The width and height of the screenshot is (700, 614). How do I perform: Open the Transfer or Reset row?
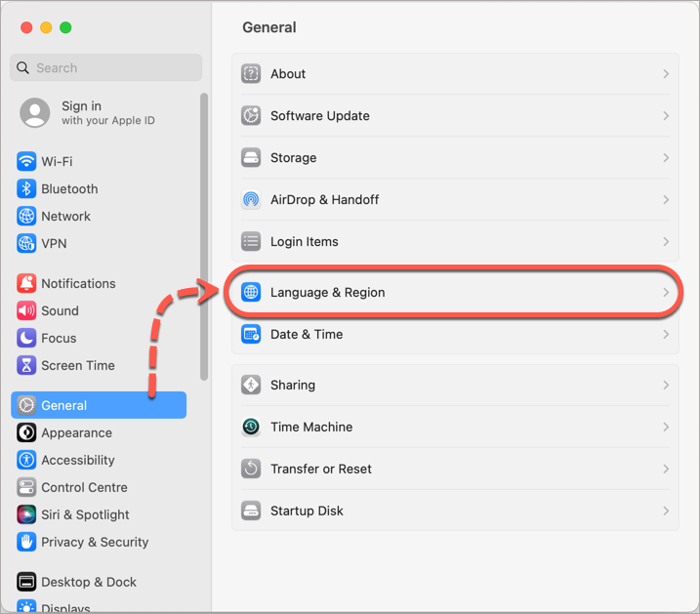click(x=455, y=469)
